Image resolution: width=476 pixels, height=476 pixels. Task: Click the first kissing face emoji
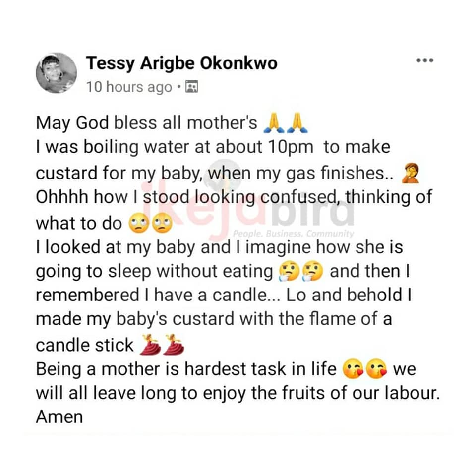pos(352,369)
